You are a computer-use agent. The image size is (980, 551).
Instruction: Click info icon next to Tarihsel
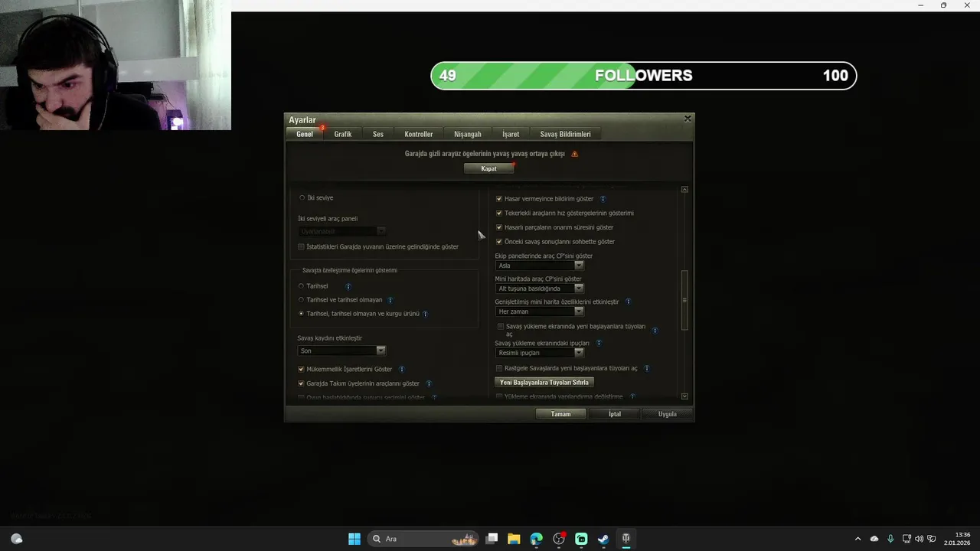tap(348, 286)
